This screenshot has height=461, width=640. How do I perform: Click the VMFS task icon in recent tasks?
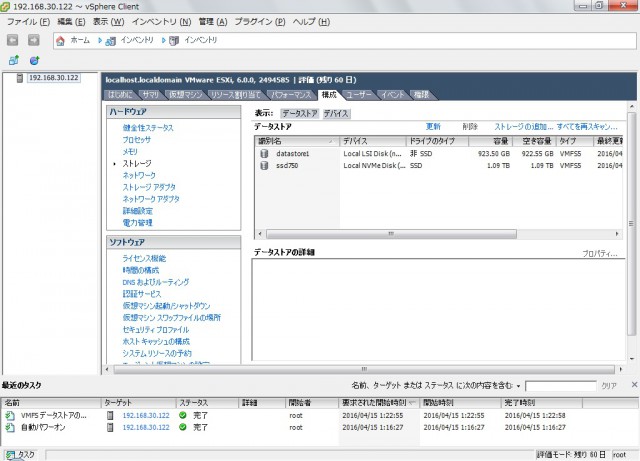10,414
